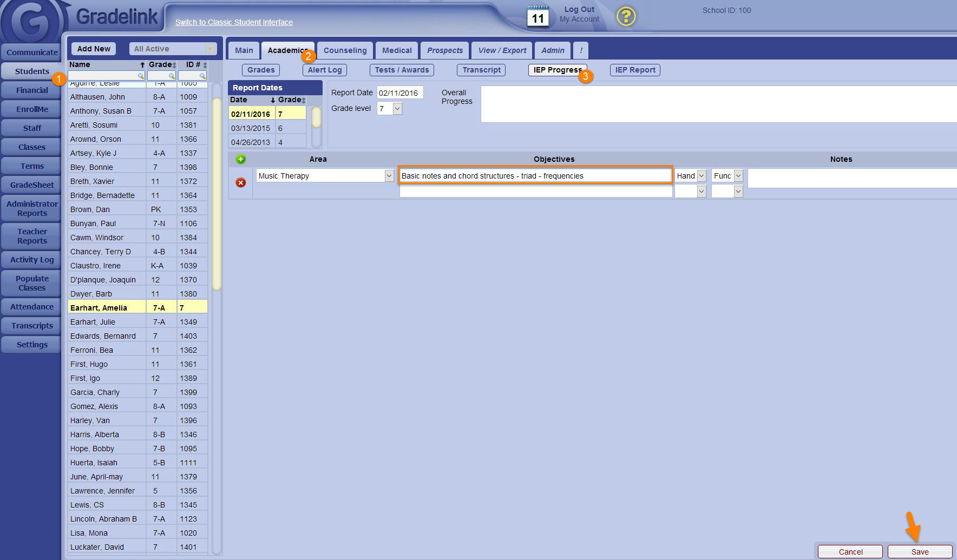Click the green add objective plus icon

pos(241,159)
